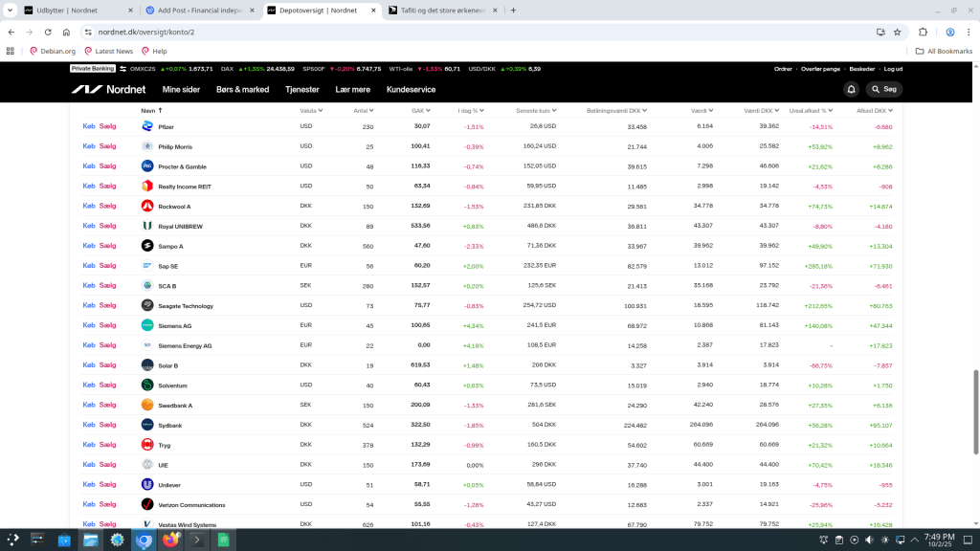Click the Tryg company logo icon
Viewport: 980px width, 551px height.
(147, 445)
